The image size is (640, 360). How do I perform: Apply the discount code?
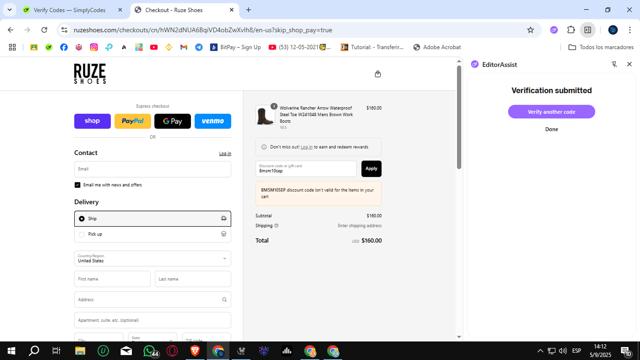(371, 169)
